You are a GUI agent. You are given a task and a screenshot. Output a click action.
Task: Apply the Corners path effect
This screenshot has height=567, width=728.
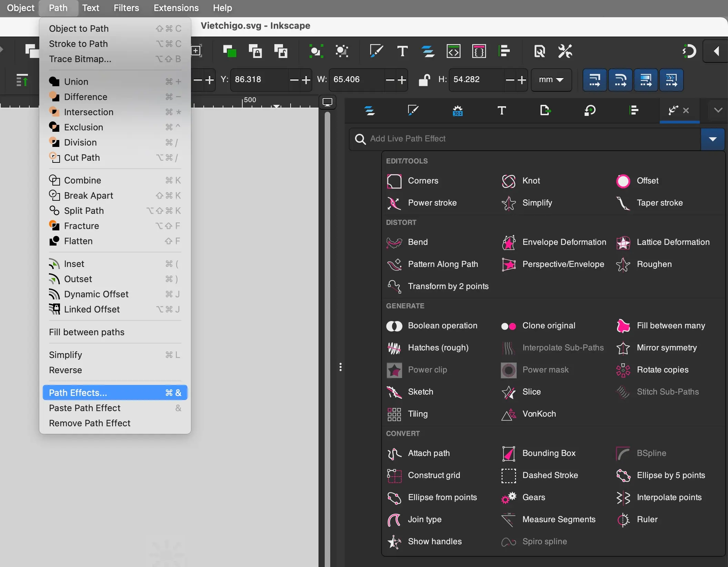click(423, 180)
